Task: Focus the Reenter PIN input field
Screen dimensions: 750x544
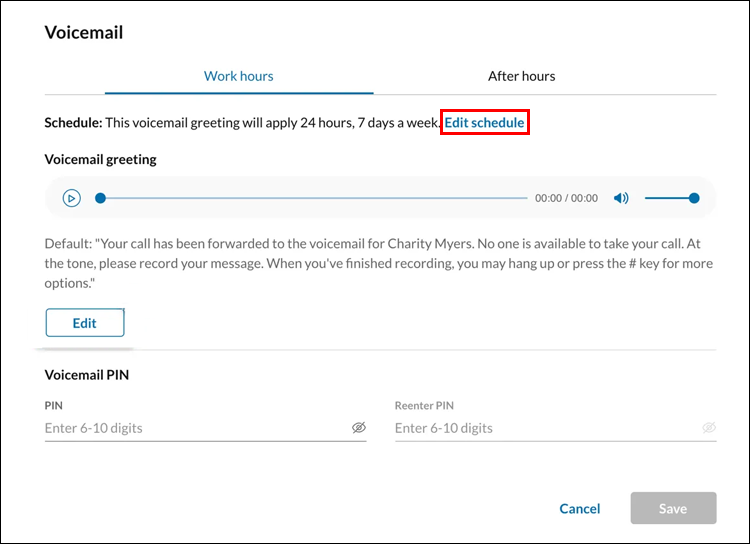Action: [x=547, y=428]
